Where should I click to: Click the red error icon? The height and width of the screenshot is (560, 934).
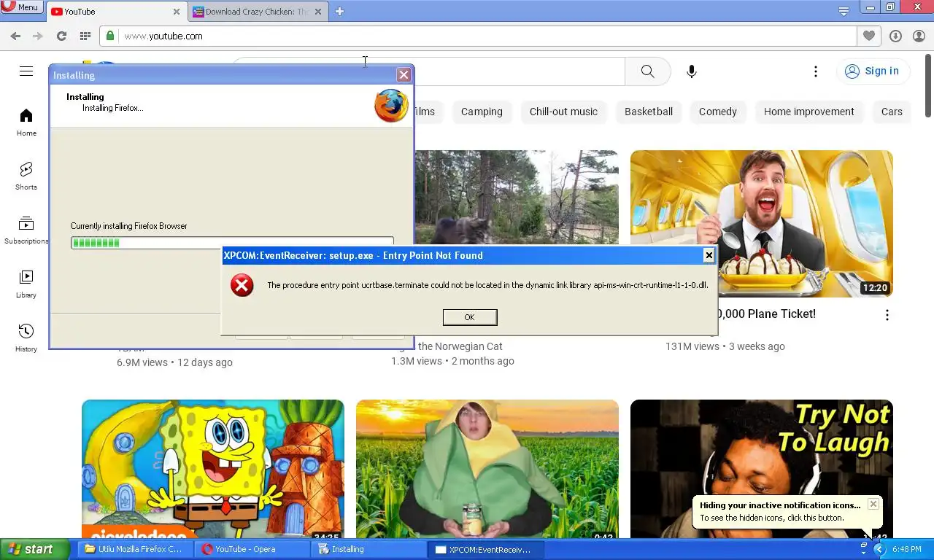[x=242, y=285]
